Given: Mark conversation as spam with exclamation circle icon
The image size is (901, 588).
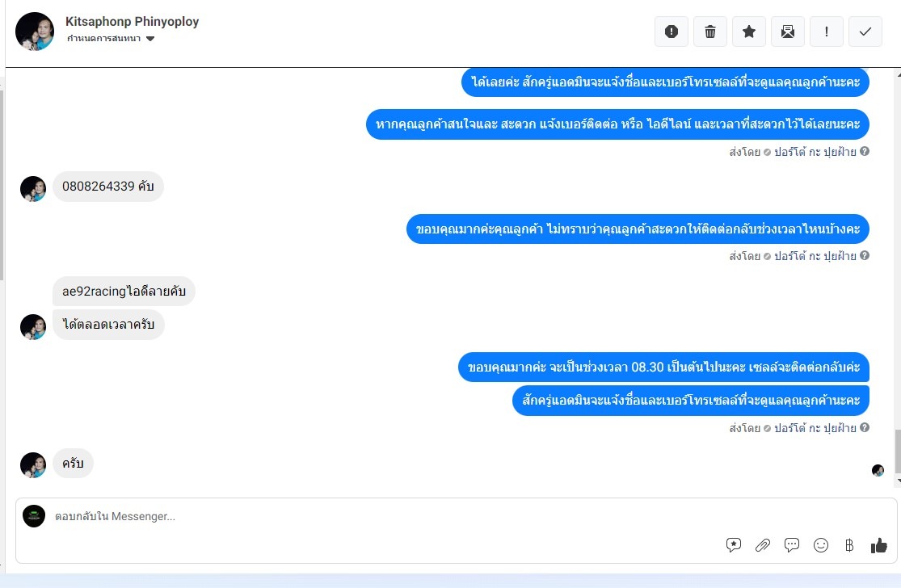Looking at the screenshot, I should pyautogui.click(x=672, y=31).
